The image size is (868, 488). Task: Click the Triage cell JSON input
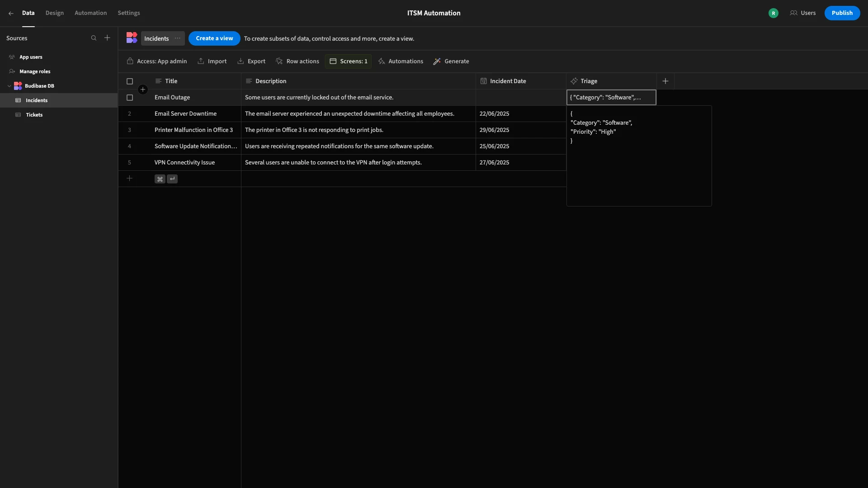611,98
